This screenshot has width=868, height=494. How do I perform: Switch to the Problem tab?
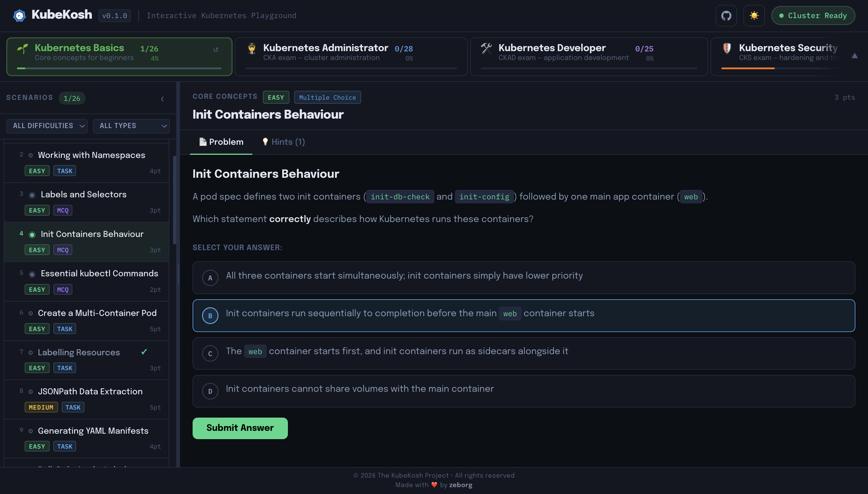point(221,142)
